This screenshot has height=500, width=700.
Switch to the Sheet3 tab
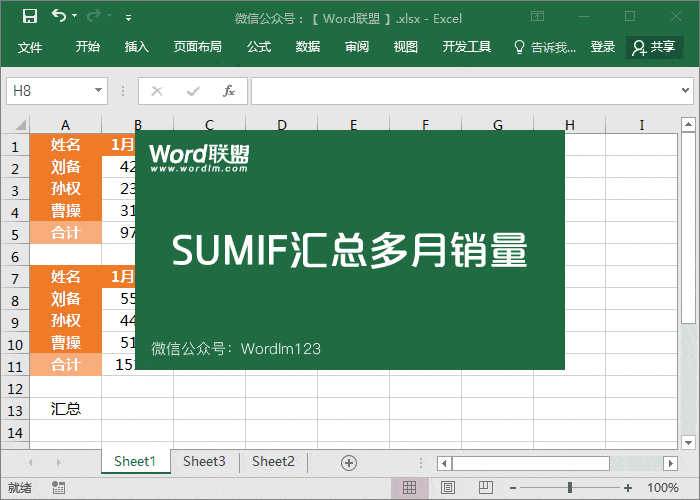coord(204,461)
